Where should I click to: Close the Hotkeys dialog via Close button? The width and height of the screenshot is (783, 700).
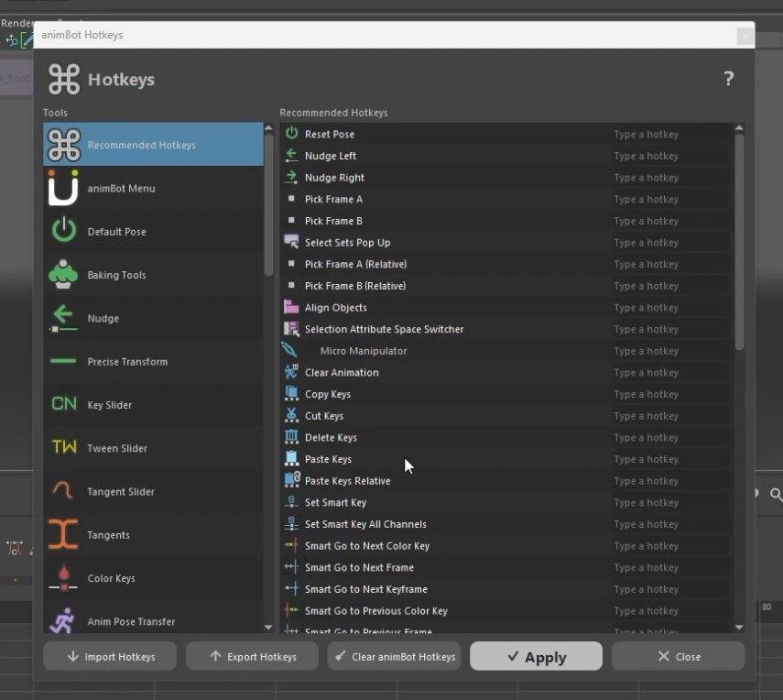tap(678, 656)
